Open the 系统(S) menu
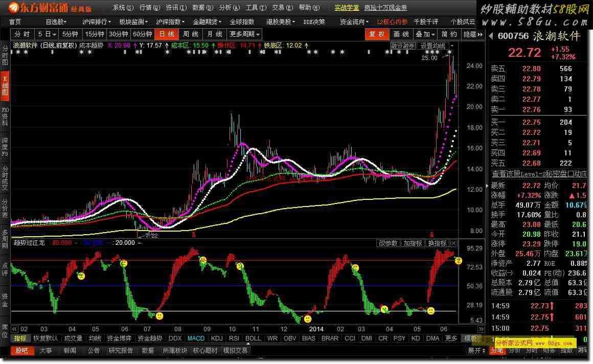Screen dimensions: 593x364 123,8
